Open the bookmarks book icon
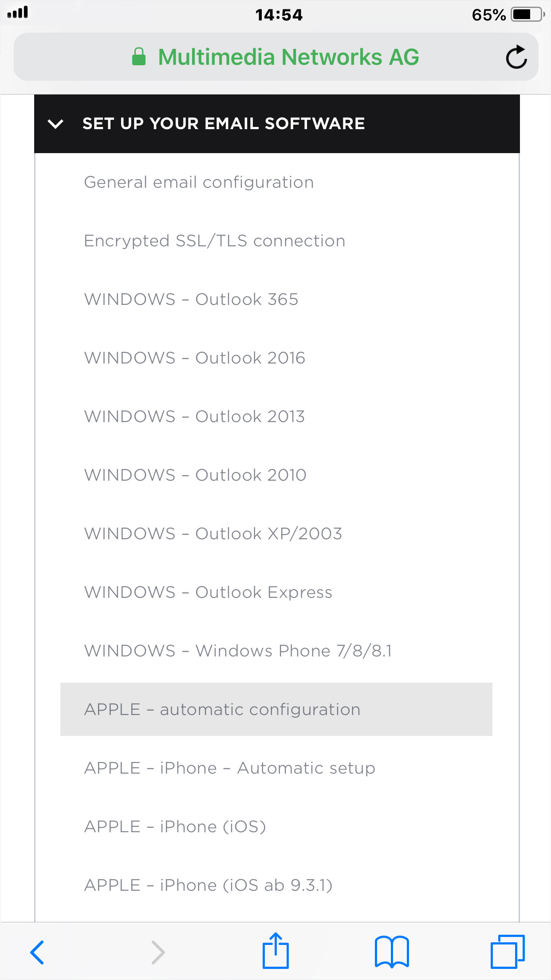The width and height of the screenshot is (551, 980). click(392, 952)
